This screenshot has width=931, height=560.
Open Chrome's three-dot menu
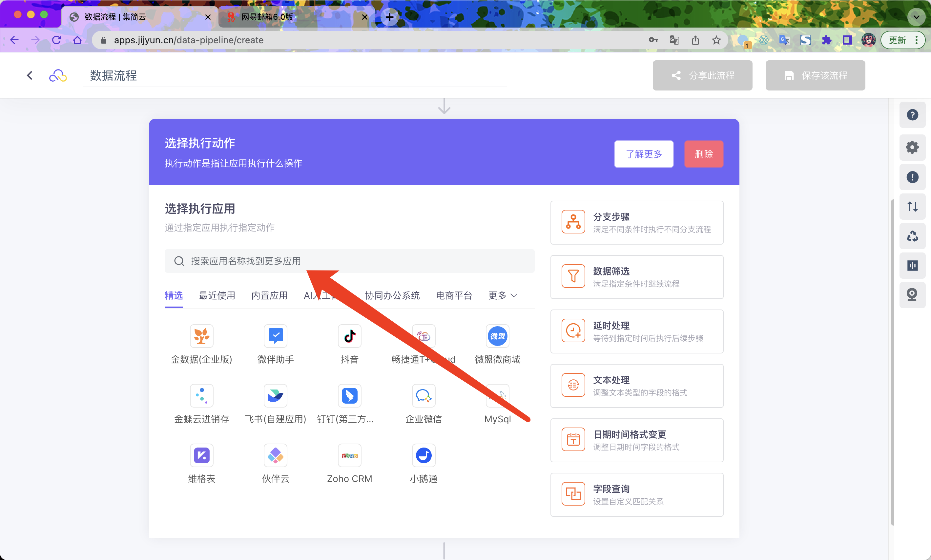[x=917, y=40]
